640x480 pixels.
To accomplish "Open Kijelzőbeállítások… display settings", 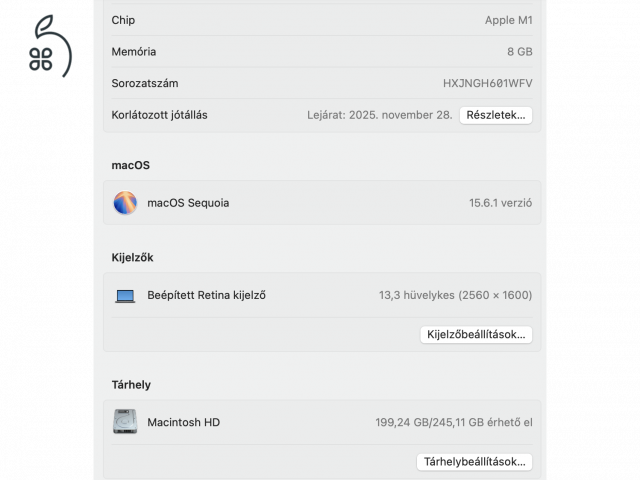I will click(476, 335).
